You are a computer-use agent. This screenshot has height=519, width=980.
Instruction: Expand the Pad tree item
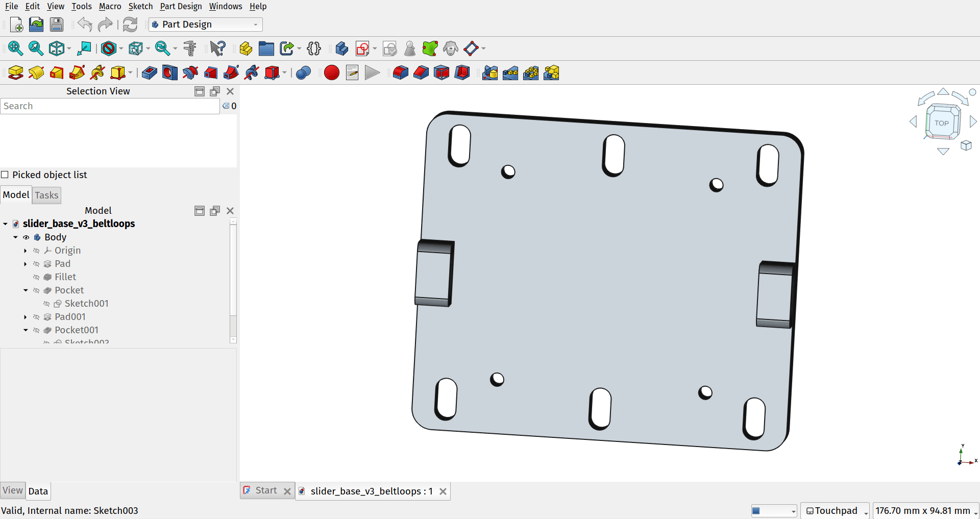point(26,264)
